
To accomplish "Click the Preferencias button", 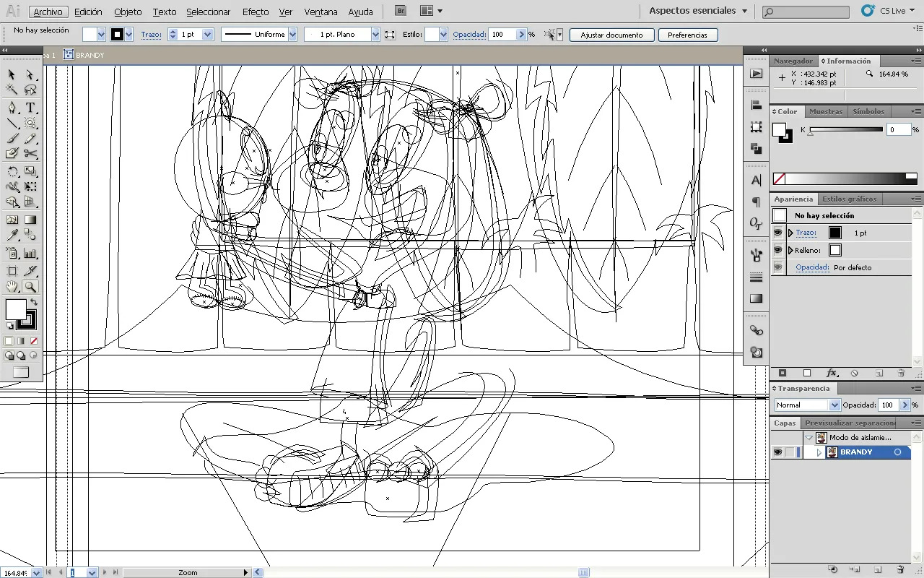I will [687, 35].
